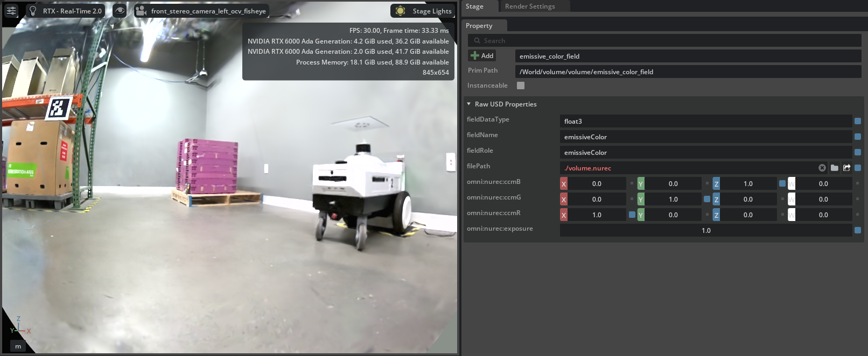
Task: Click the omni:nurec:exposure value slider
Action: (x=705, y=230)
